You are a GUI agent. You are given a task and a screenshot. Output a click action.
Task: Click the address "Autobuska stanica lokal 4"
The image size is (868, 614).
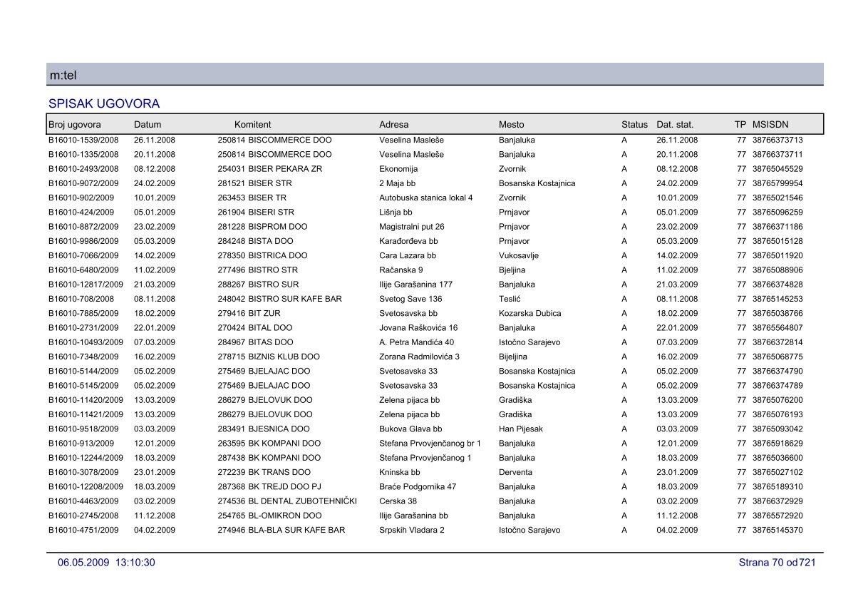[425, 198]
